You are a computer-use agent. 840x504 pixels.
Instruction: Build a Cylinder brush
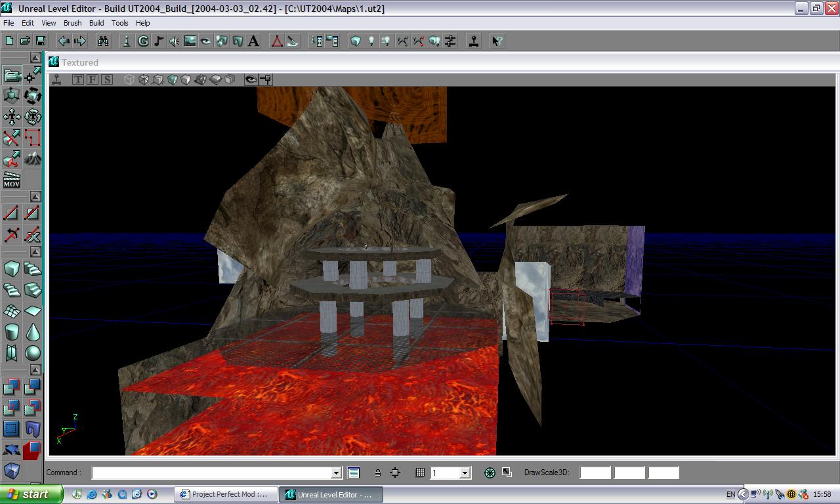pos(12,332)
